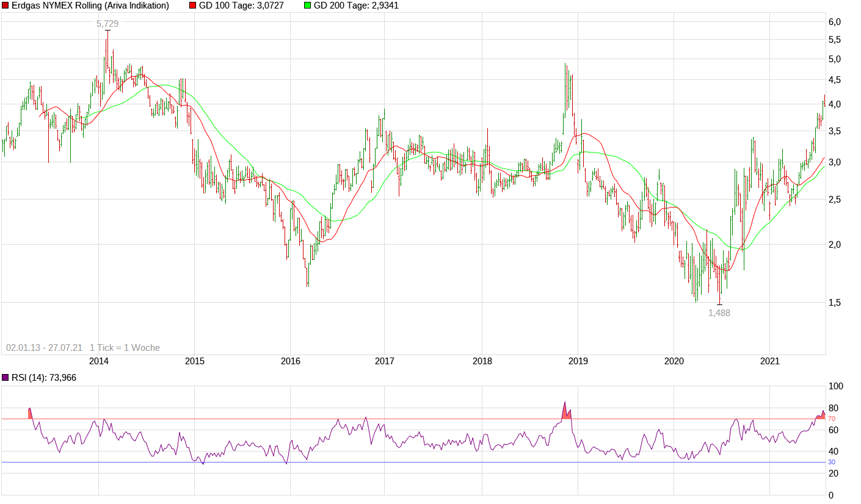Click the 1,488 chart low annotation
The image size is (861, 504).
[718, 314]
